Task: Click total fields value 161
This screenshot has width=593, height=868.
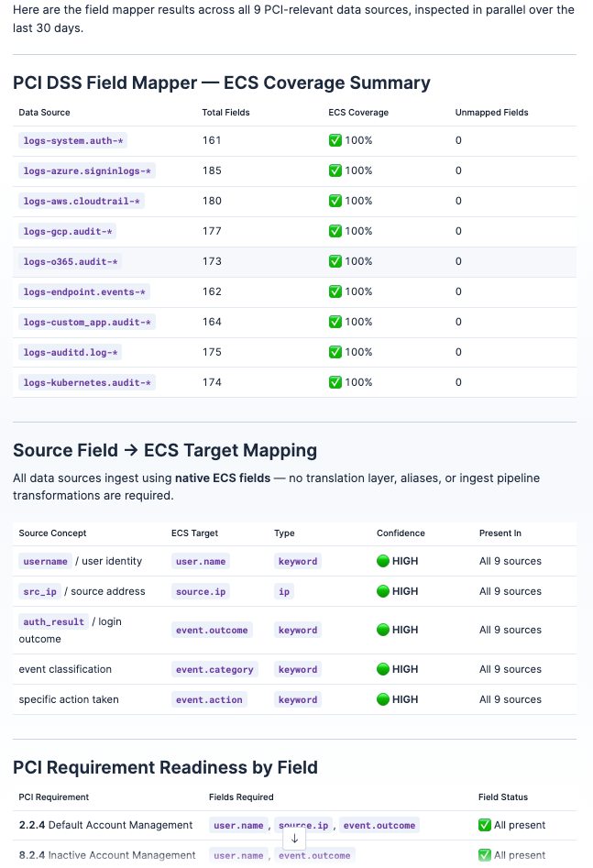Action: tap(212, 140)
